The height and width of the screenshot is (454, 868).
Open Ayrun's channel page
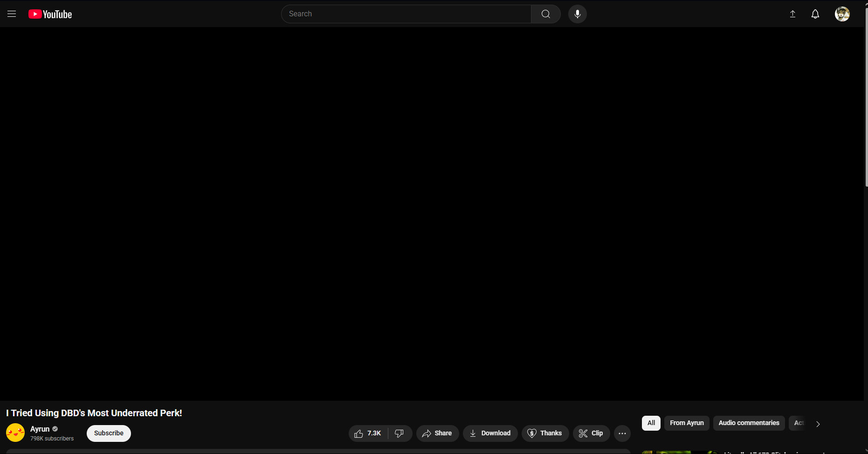(x=40, y=429)
